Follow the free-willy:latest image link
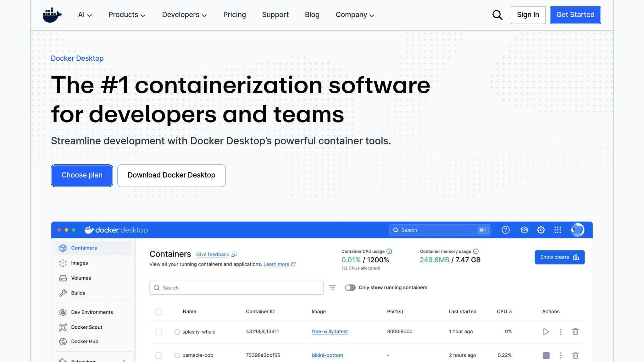The image size is (644, 362). [330, 332]
